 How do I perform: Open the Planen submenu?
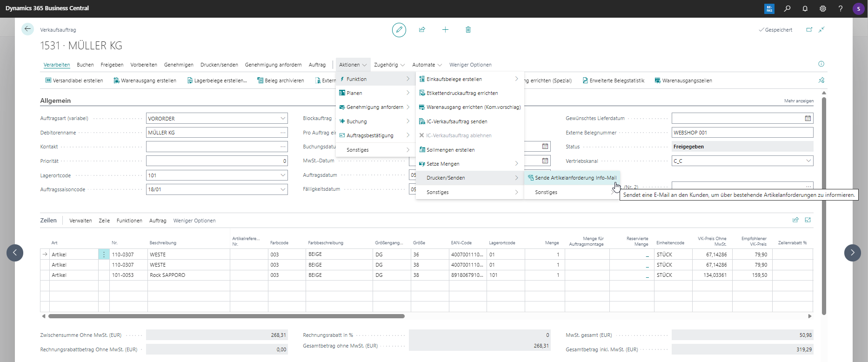pos(374,93)
